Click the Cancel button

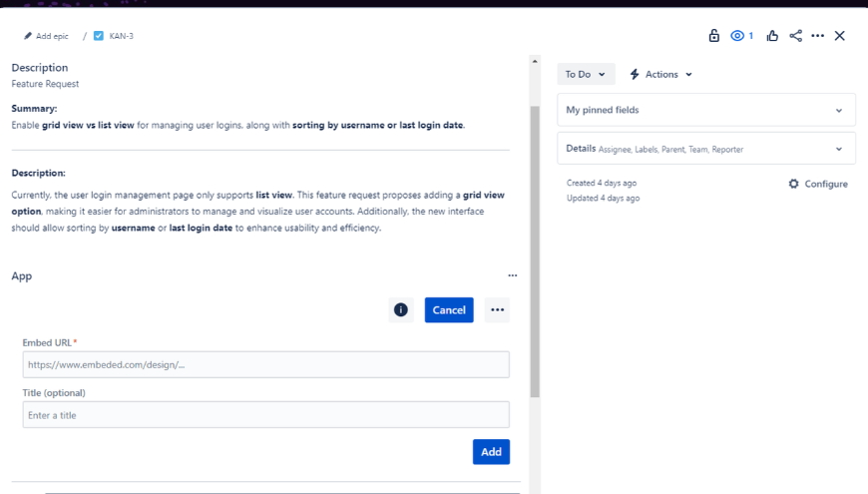(449, 310)
